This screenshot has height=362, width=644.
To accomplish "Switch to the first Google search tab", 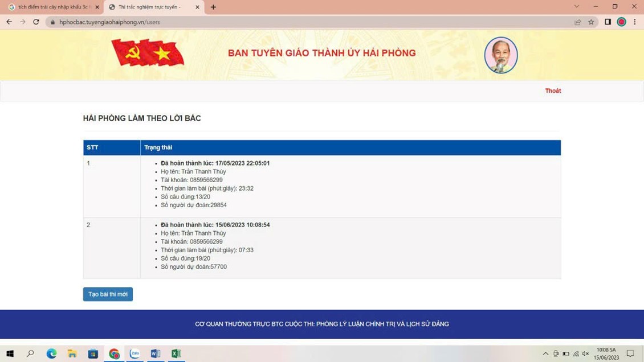I will (x=50, y=7).
